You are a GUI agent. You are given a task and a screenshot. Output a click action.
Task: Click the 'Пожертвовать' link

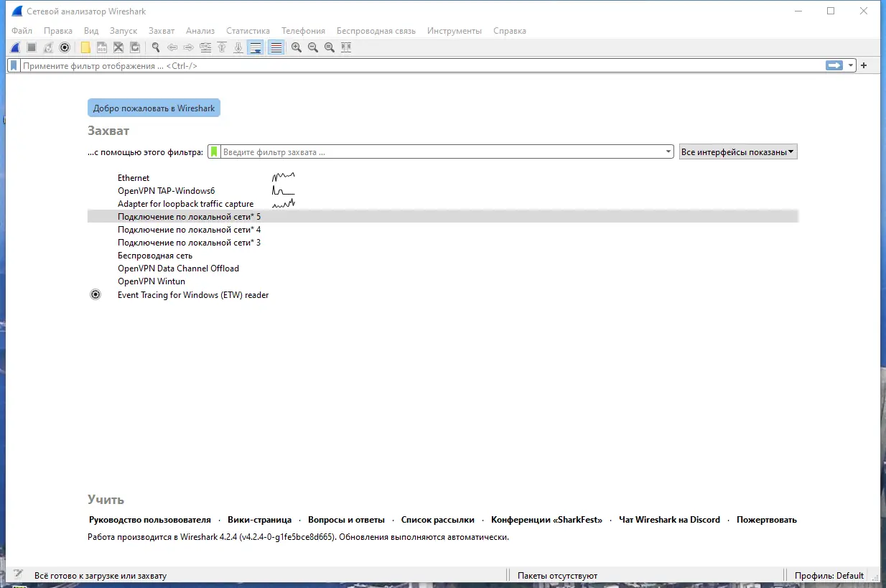767,520
